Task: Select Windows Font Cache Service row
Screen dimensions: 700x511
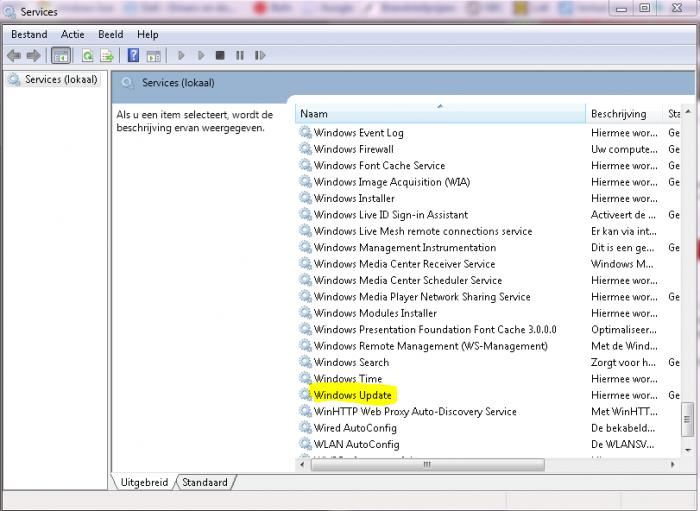Action: (x=379, y=166)
